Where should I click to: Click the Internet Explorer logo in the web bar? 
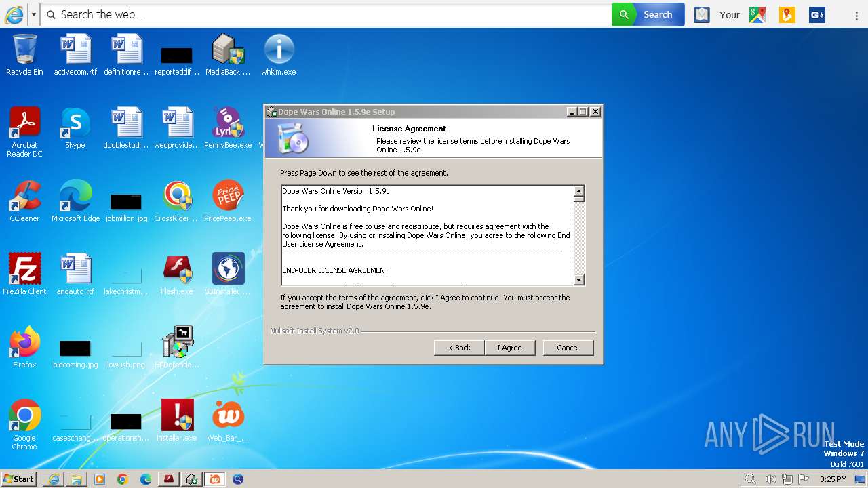tap(14, 14)
